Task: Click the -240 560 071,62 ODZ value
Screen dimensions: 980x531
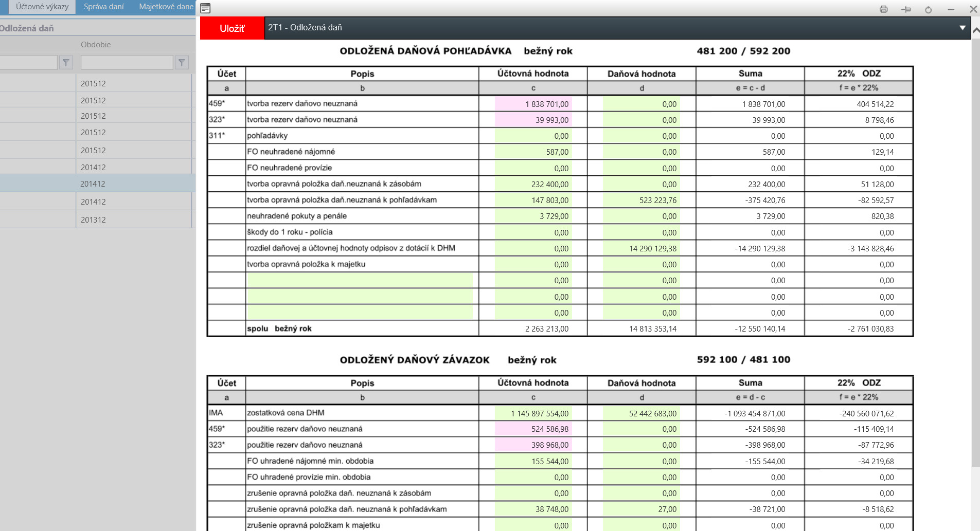Action: [866, 413]
